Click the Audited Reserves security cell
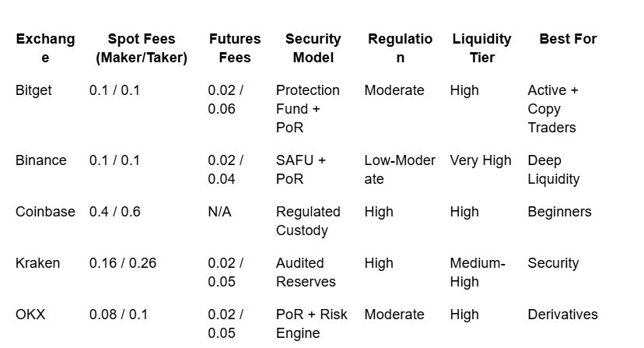 click(x=306, y=272)
